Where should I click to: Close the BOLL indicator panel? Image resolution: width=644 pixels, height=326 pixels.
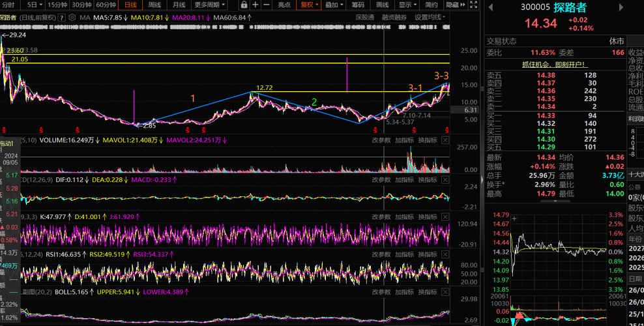pos(445,292)
